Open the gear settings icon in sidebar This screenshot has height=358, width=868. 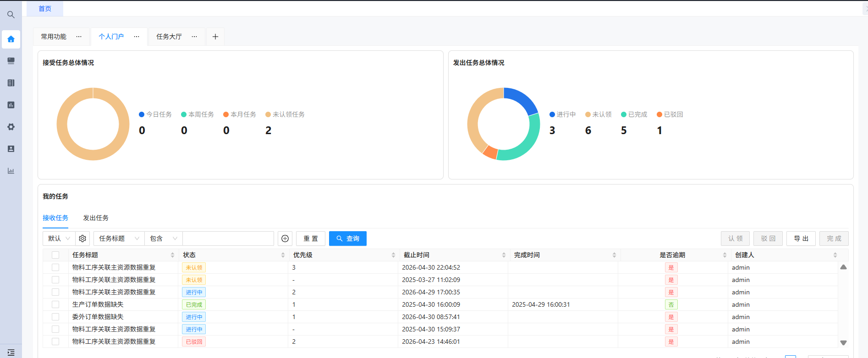click(11, 127)
